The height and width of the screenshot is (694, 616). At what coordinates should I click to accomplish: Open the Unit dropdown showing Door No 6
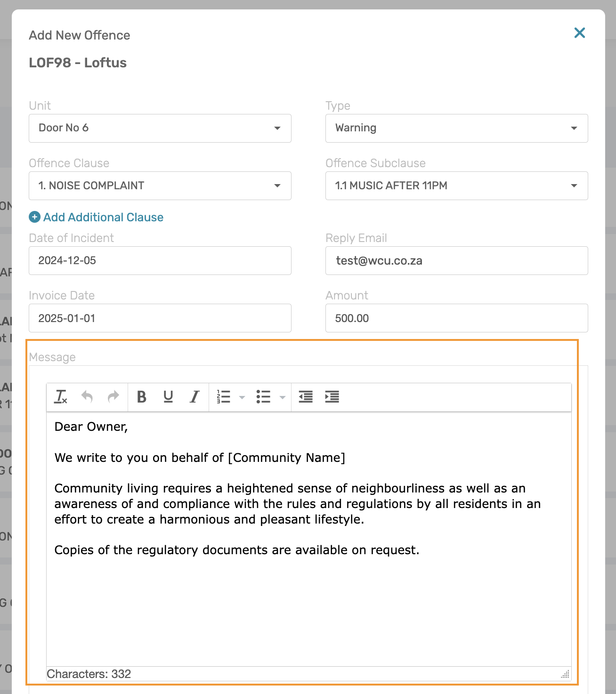[160, 128]
